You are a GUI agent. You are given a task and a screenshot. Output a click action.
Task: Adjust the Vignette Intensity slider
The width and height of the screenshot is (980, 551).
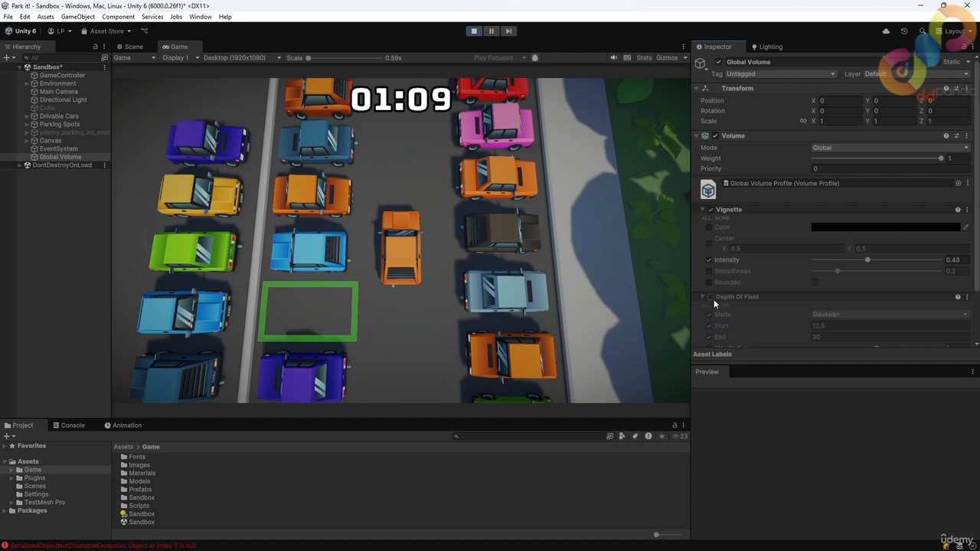[x=877, y=260]
